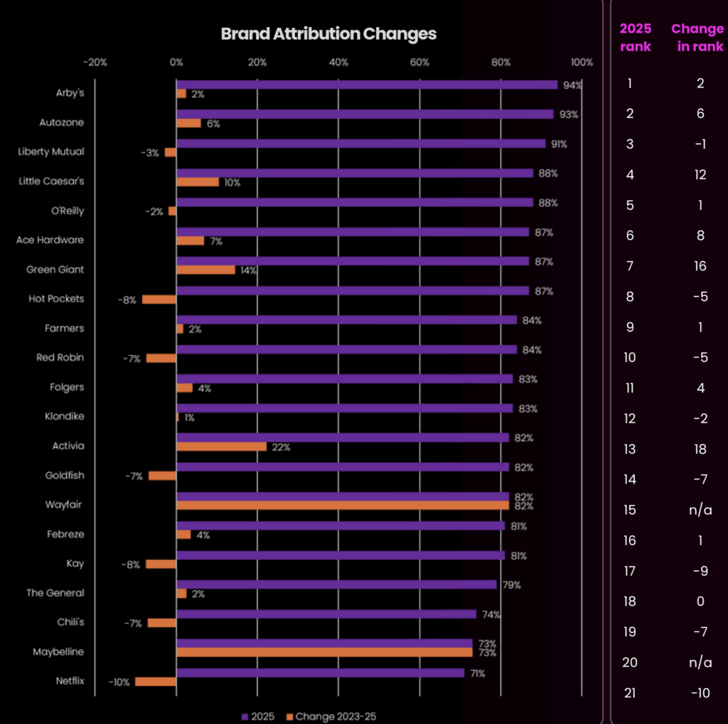Click the -20% x-axis tick label
The image size is (728, 724).
[x=95, y=63]
